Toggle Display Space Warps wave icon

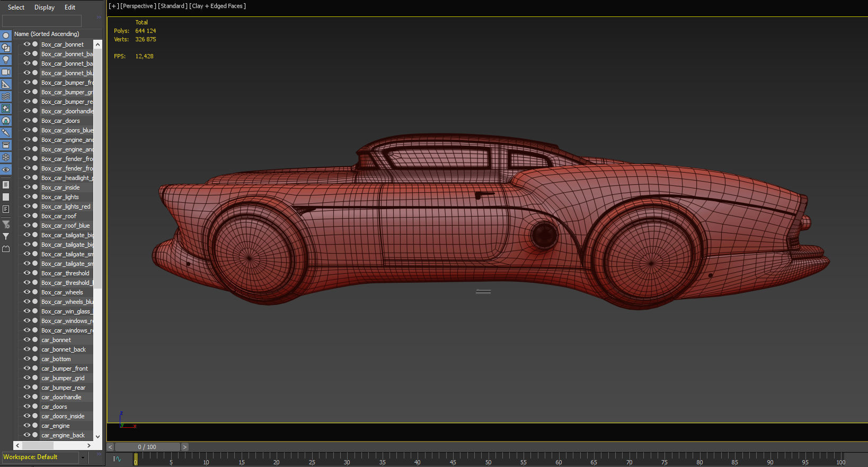(6, 96)
